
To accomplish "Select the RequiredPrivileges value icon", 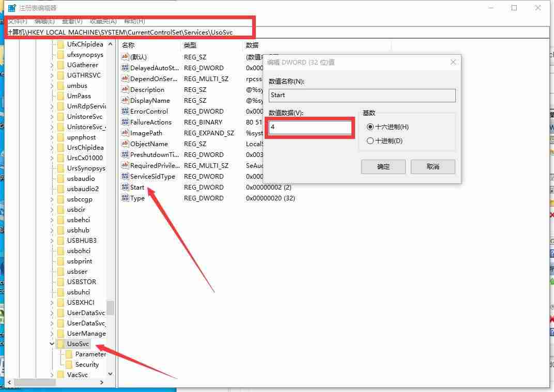I will click(125, 165).
